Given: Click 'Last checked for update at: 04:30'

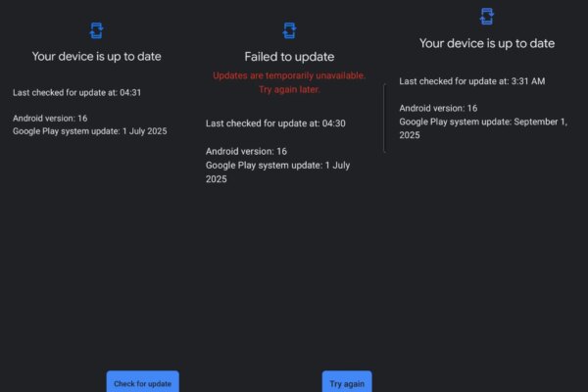Looking at the screenshot, I should pyautogui.click(x=262, y=122).
